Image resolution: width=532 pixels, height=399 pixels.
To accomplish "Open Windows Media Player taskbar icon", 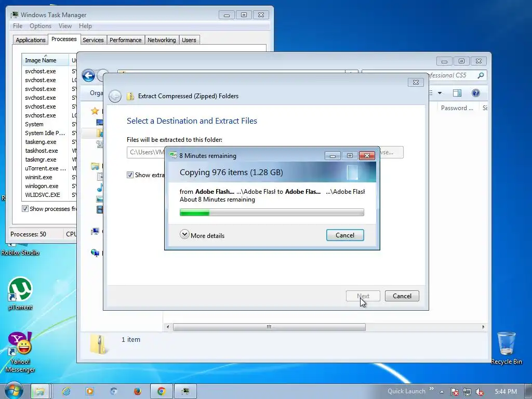I will (90, 391).
